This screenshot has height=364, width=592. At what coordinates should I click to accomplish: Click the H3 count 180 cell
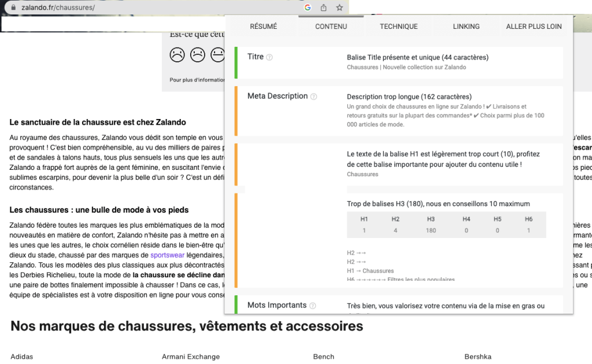click(x=431, y=231)
